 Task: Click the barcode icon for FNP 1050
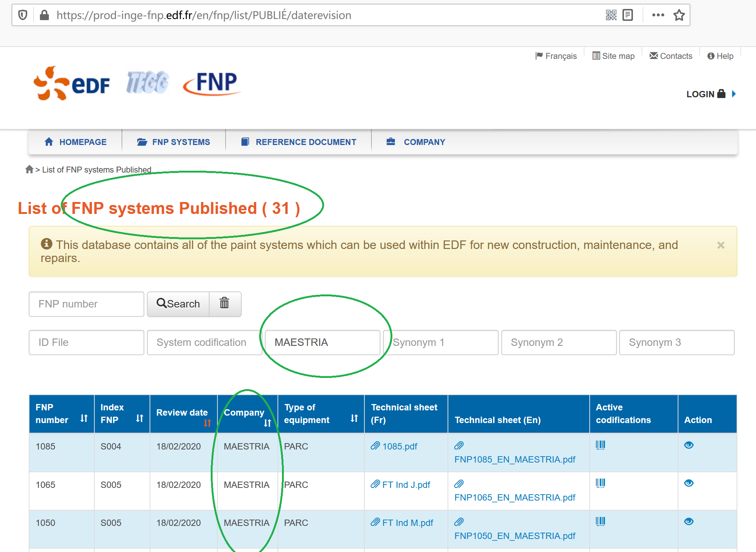(x=600, y=521)
